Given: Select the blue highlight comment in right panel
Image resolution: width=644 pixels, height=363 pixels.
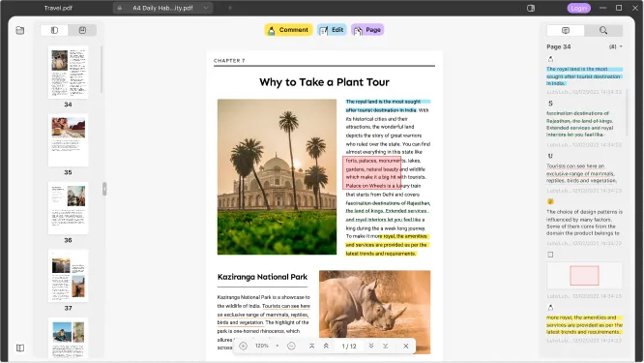Looking at the screenshot, I should click(584, 76).
